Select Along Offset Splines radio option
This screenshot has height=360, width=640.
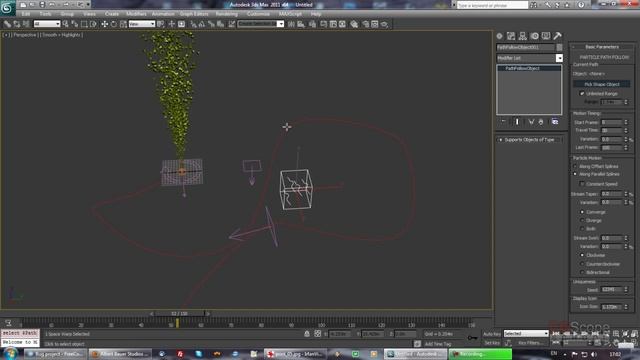click(x=576, y=167)
